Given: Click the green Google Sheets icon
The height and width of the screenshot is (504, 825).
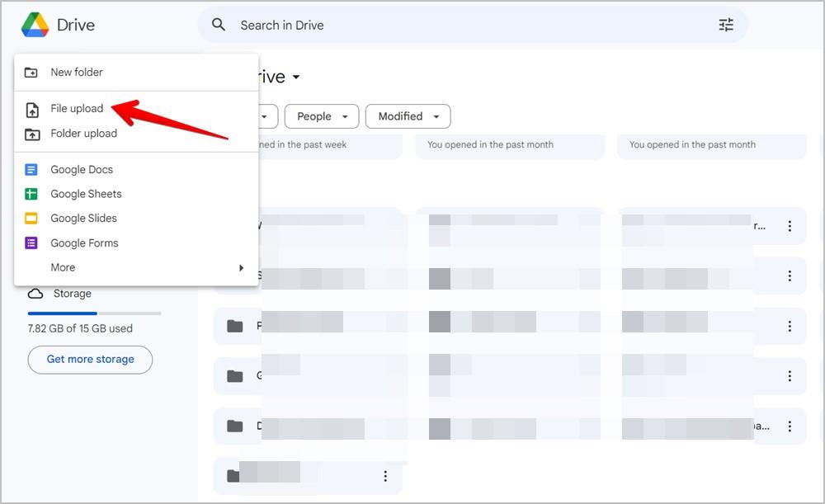Looking at the screenshot, I should coord(31,194).
